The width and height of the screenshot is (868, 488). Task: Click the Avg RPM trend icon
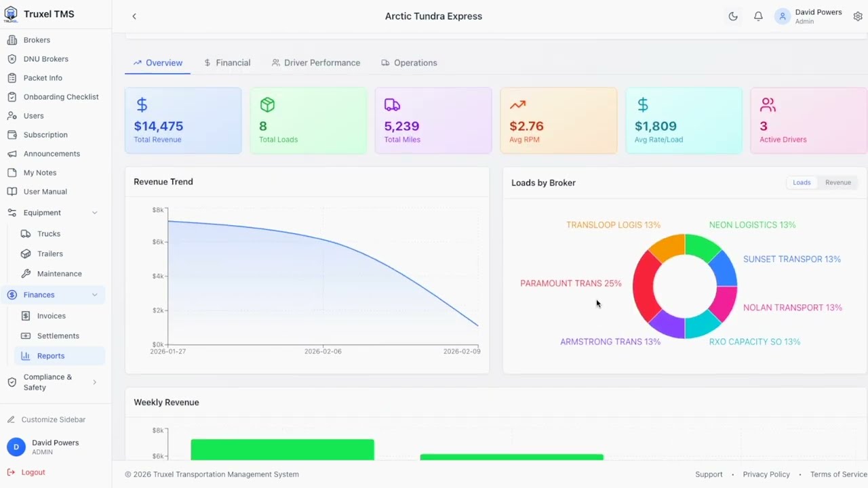coord(517,105)
